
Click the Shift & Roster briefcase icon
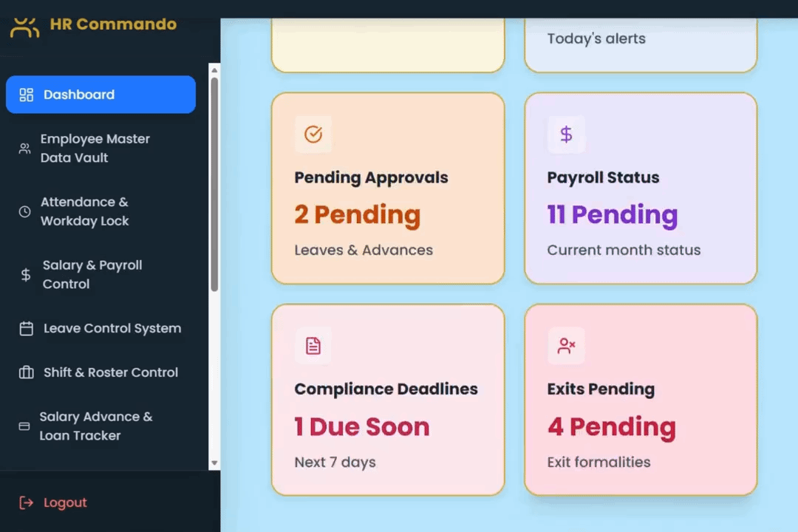(x=27, y=373)
